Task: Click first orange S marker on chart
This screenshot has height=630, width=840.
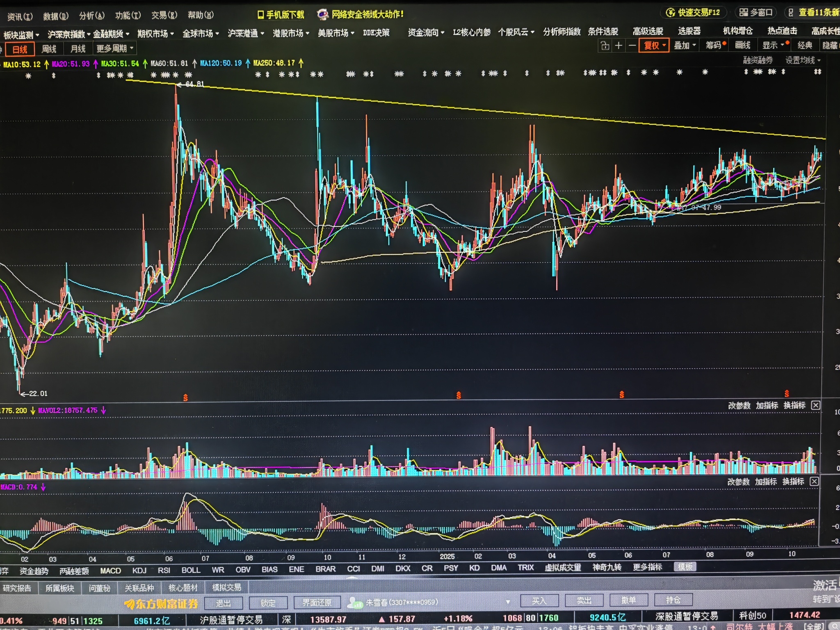Action: pos(185,398)
